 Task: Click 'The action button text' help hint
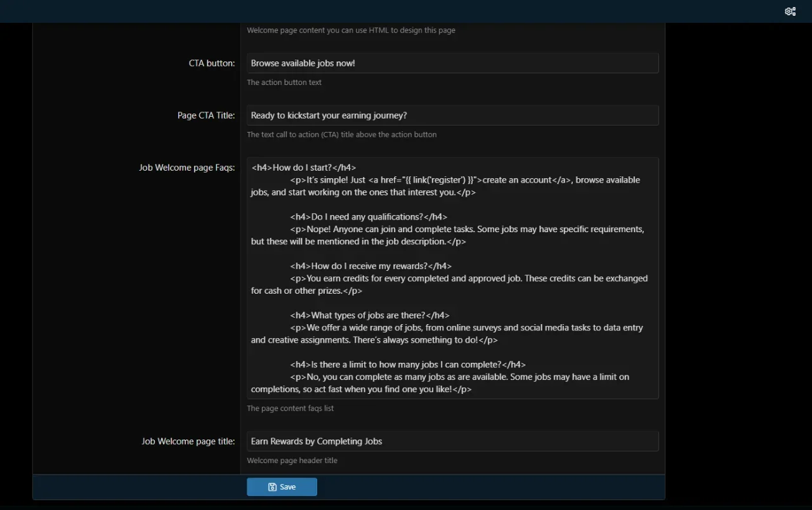[284, 82]
